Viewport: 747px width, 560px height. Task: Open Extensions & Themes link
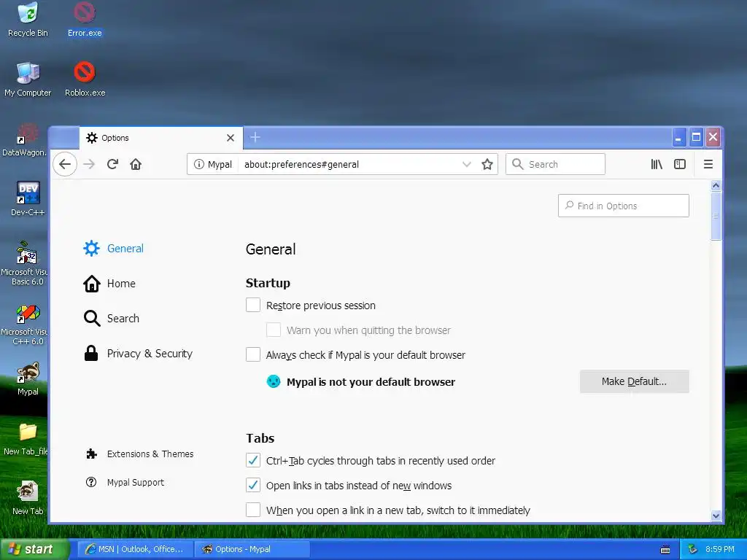click(x=139, y=454)
